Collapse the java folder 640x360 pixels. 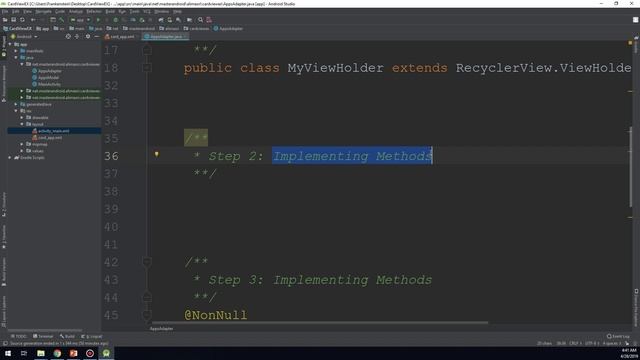pyautogui.click(x=16, y=58)
